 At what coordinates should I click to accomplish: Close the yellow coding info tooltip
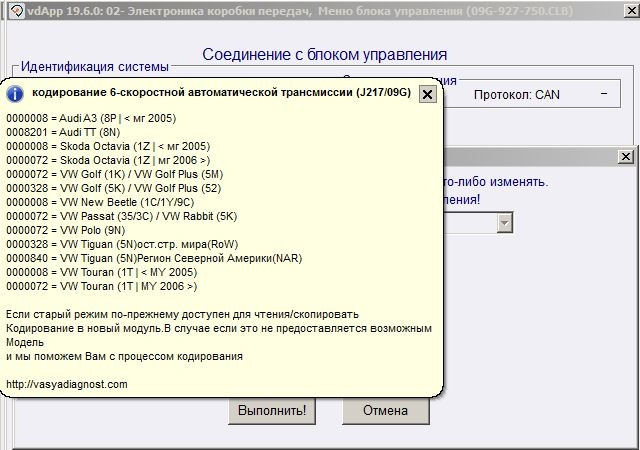(427, 94)
